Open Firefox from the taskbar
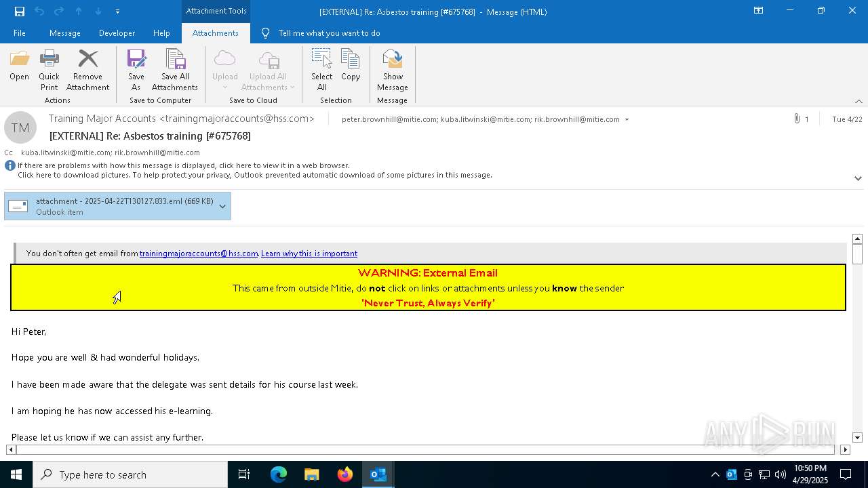The image size is (868, 488). pos(345,474)
